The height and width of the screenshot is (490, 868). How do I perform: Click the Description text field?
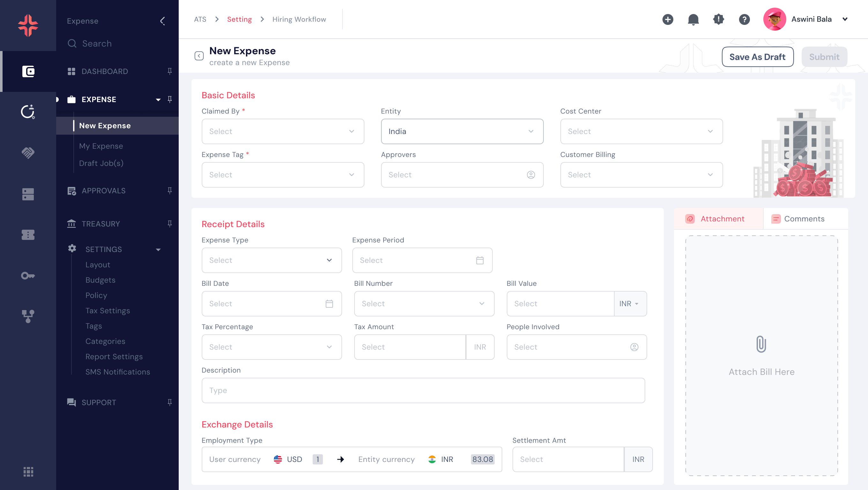pos(423,390)
